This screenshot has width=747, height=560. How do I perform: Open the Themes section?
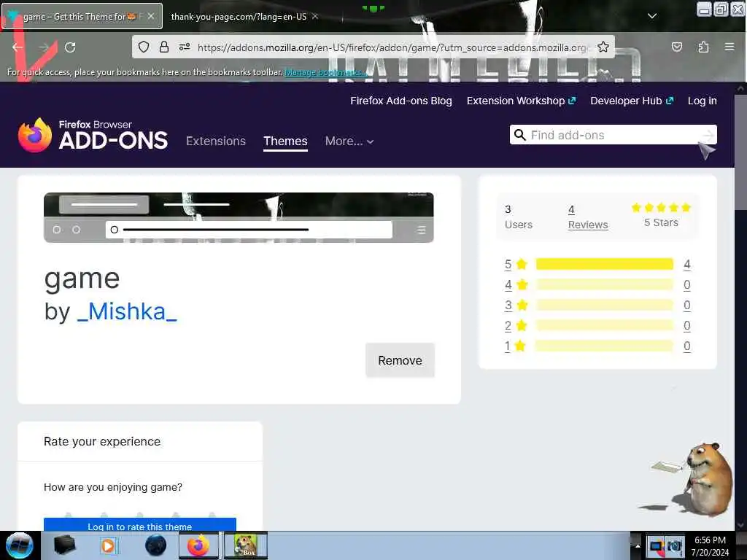285,141
